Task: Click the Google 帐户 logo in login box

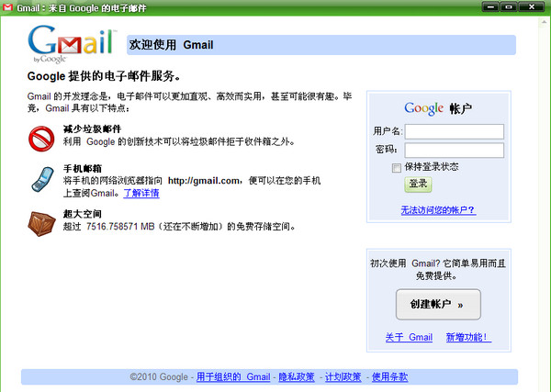Action: pos(438,108)
